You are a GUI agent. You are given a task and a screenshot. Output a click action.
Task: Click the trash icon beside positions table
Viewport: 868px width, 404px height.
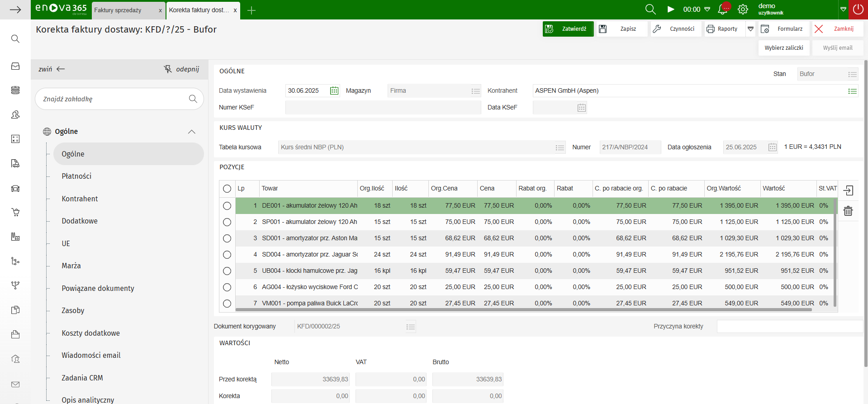(x=848, y=211)
